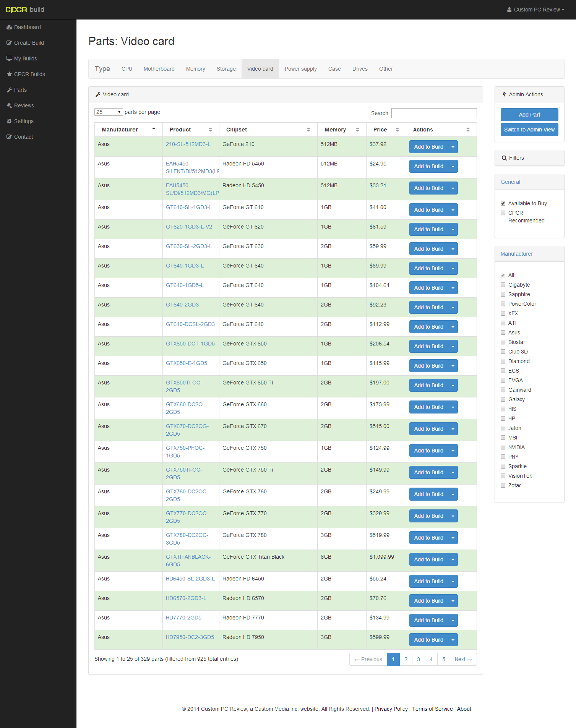The height and width of the screenshot is (728, 576).
Task: Open the About footer link
Action: coord(464,709)
